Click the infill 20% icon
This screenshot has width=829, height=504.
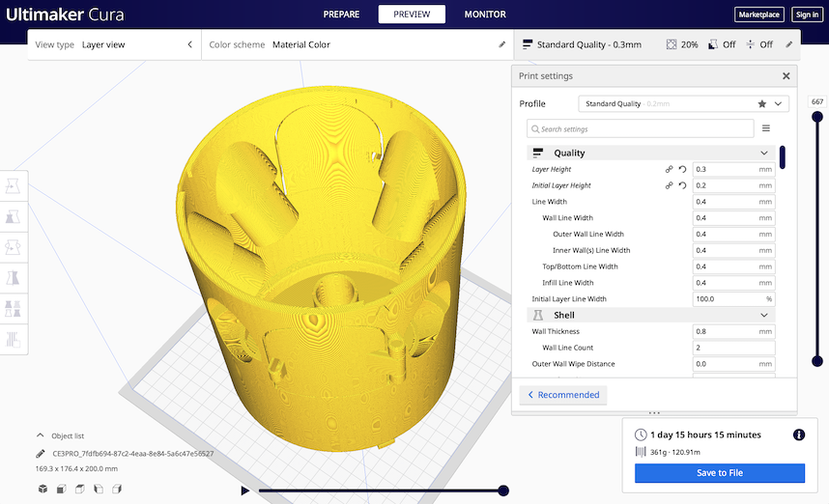pos(672,44)
